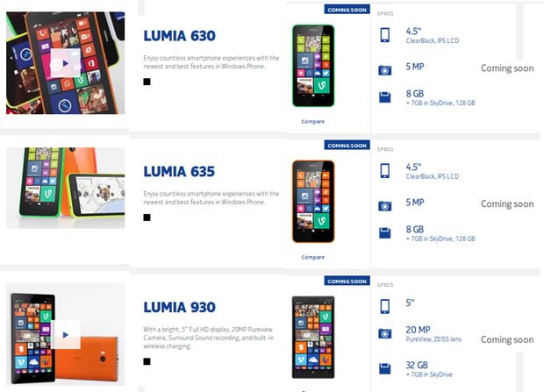This screenshot has width=544, height=392.
Task: Click Compare under the orange Lumia 635
Action: pyautogui.click(x=313, y=257)
